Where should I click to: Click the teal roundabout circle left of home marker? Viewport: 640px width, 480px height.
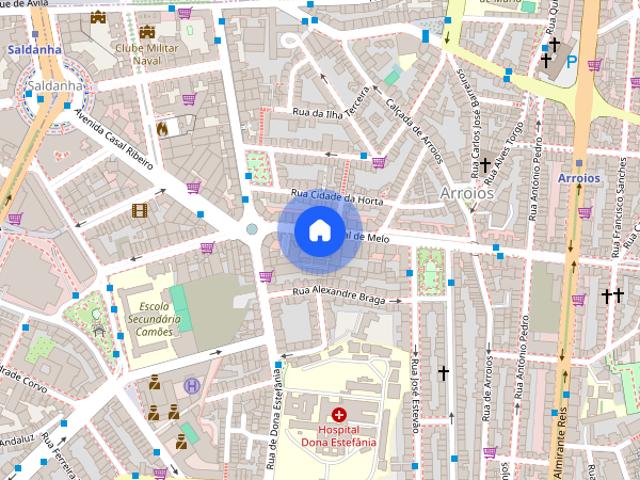pos(252,229)
